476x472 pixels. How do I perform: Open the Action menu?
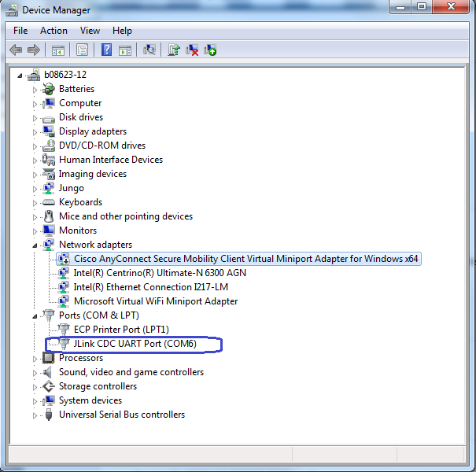54,31
